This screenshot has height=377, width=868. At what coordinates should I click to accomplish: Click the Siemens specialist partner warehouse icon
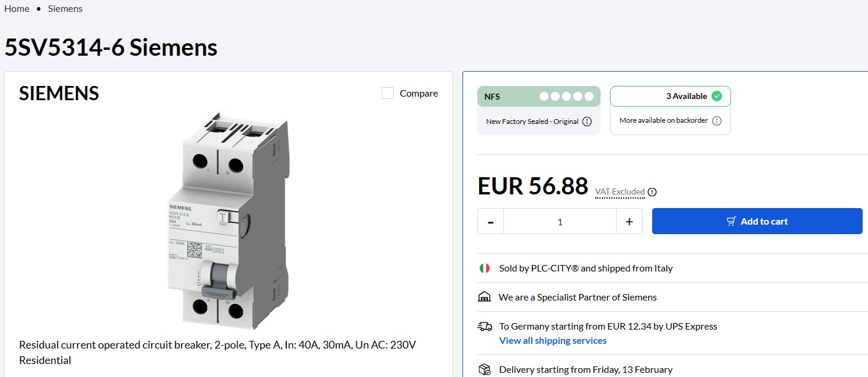(x=484, y=298)
